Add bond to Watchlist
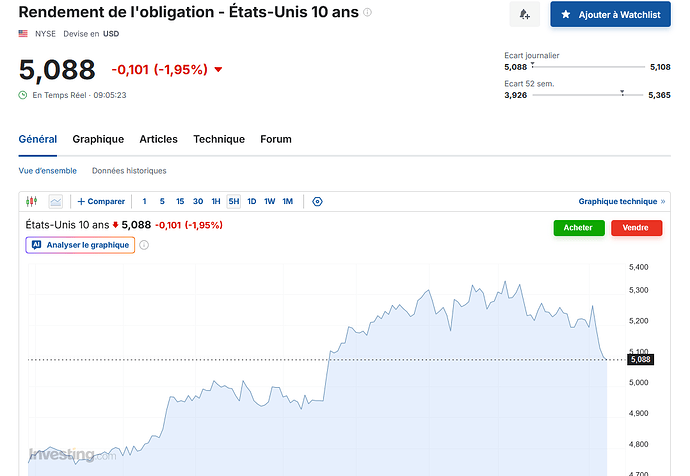 [610, 15]
